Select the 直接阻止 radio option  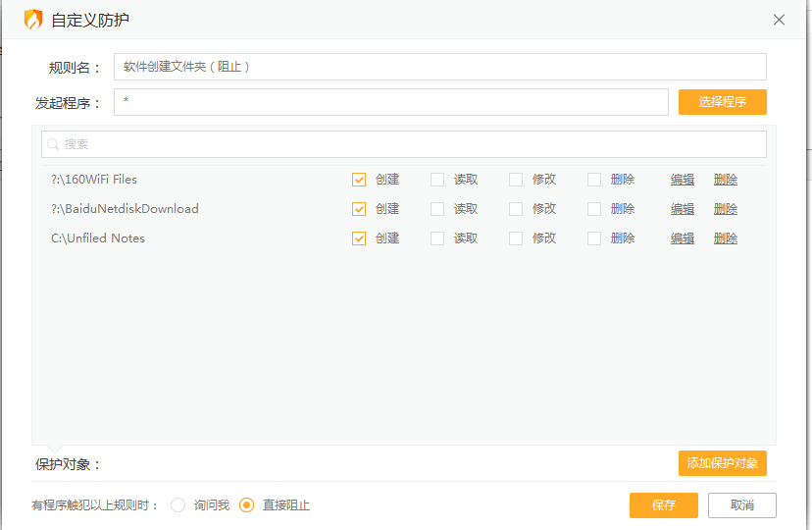pyautogui.click(x=247, y=505)
